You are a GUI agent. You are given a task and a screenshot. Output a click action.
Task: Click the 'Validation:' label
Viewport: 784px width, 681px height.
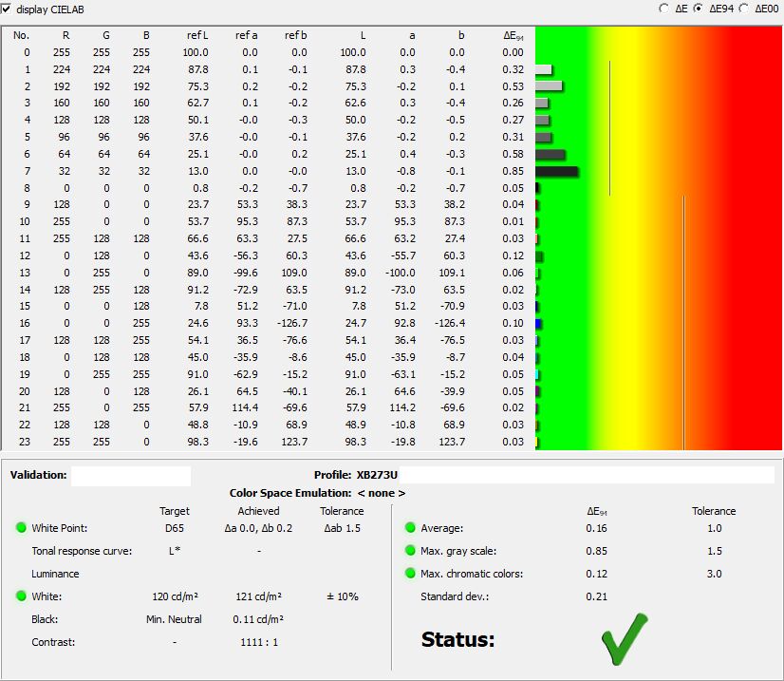tap(38, 475)
